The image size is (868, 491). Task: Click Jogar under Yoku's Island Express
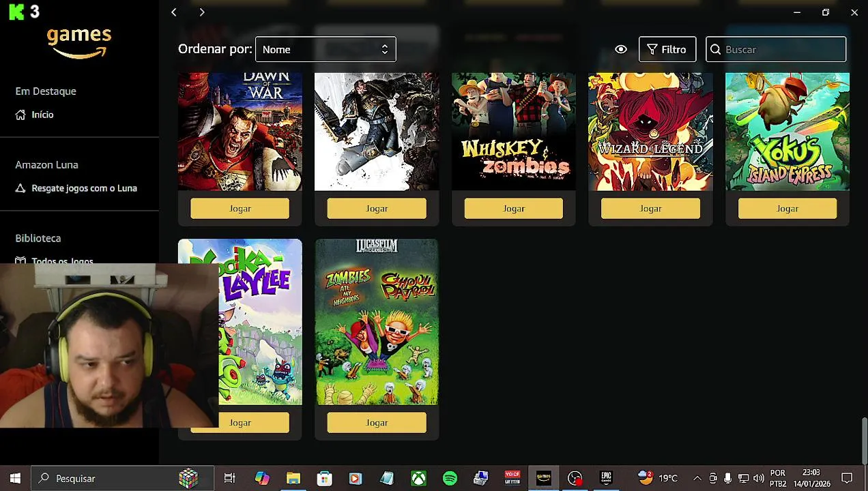coord(787,209)
